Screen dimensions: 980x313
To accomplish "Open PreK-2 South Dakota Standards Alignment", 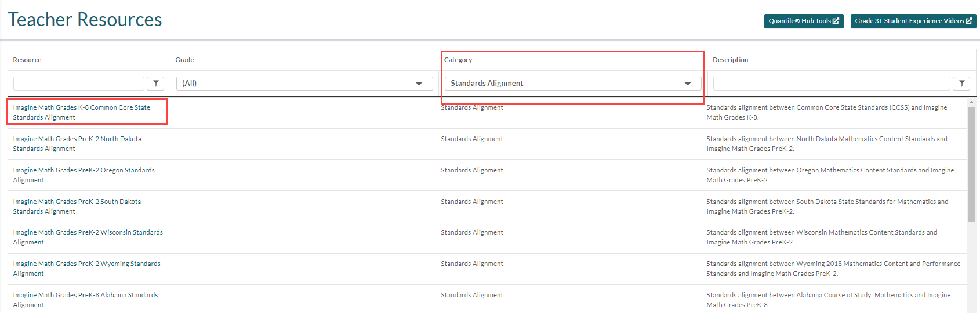I will [x=77, y=206].
